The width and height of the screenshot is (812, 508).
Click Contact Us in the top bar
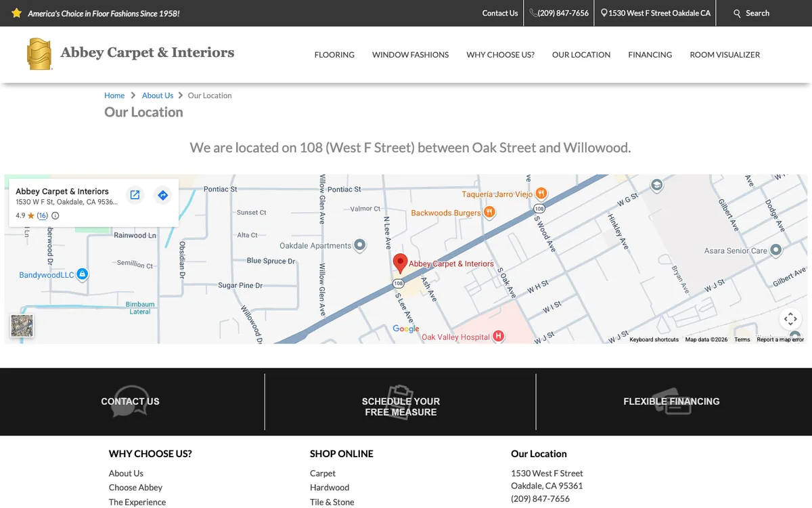coord(500,13)
